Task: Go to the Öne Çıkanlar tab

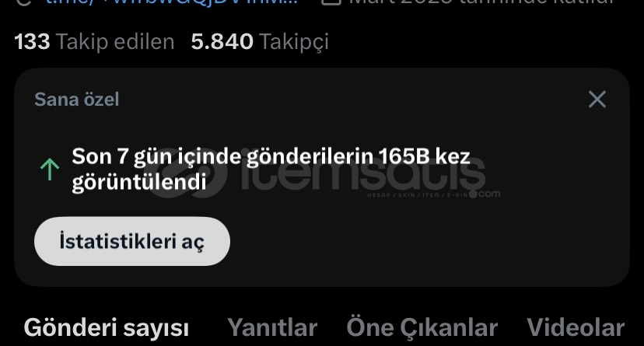Action: point(422,328)
